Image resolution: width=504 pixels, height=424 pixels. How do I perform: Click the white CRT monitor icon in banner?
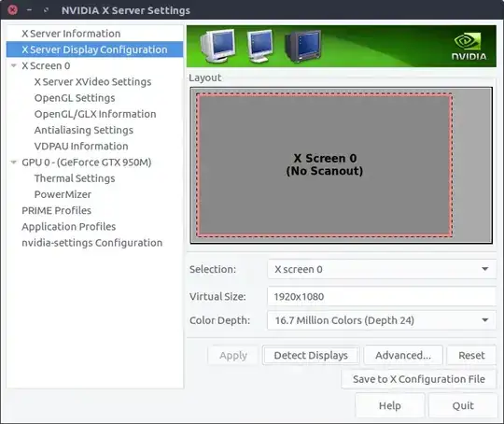217,46
